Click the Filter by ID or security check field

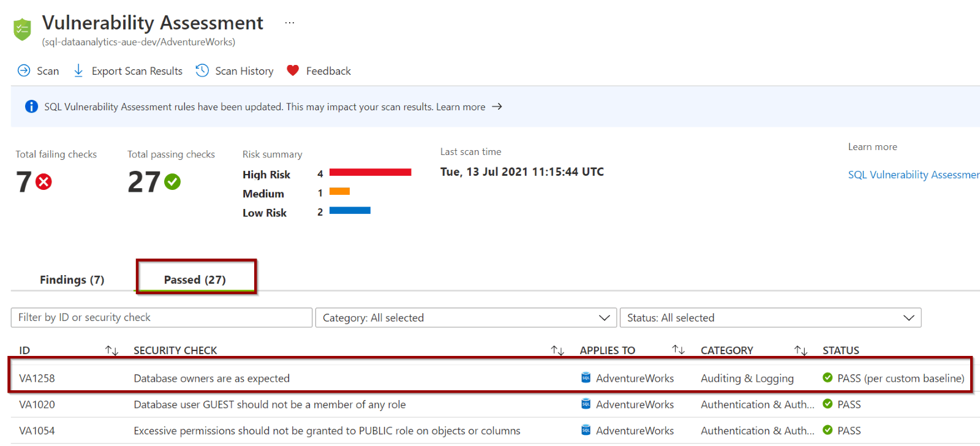[x=162, y=317]
